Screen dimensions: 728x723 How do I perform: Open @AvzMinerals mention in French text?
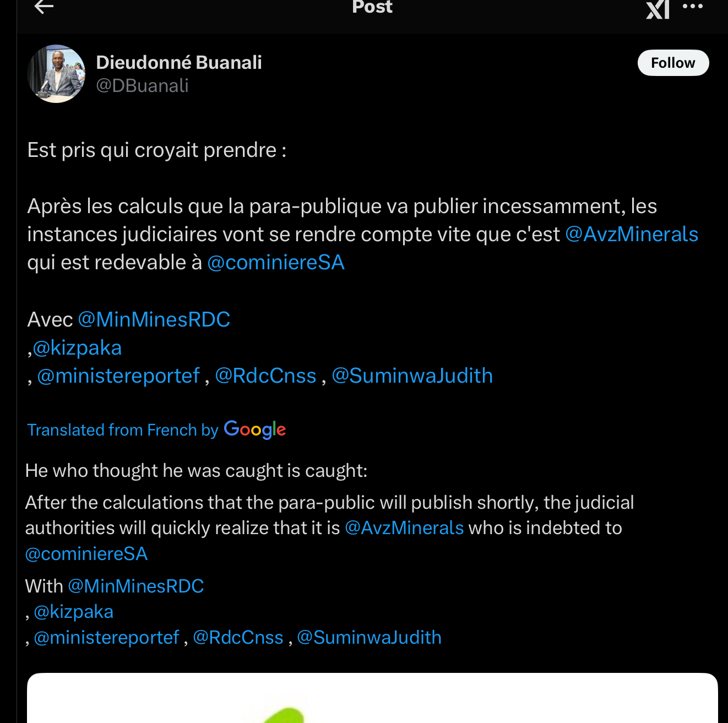(x=632, y=234)
